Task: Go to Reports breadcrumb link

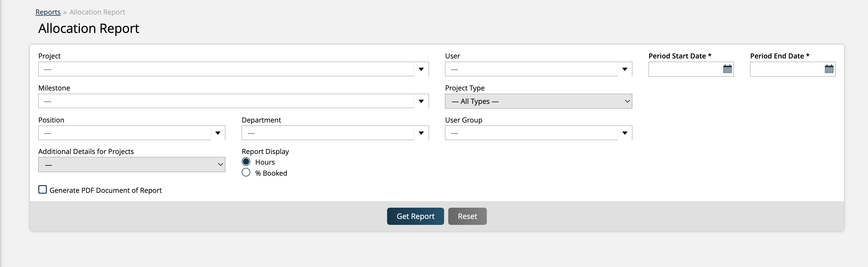Action: (48, 12)
